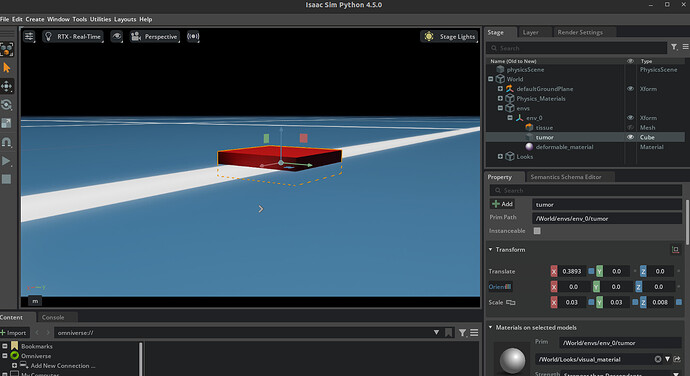Click the Stop simulation button

[x=6, y=179]
